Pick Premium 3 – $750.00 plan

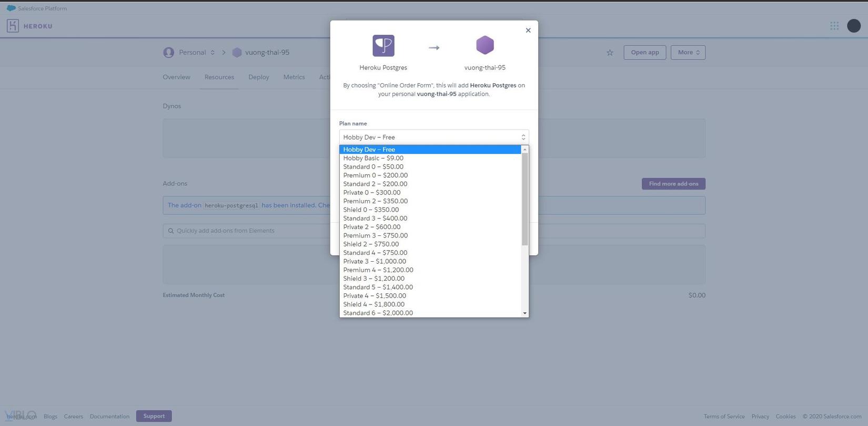430,235
